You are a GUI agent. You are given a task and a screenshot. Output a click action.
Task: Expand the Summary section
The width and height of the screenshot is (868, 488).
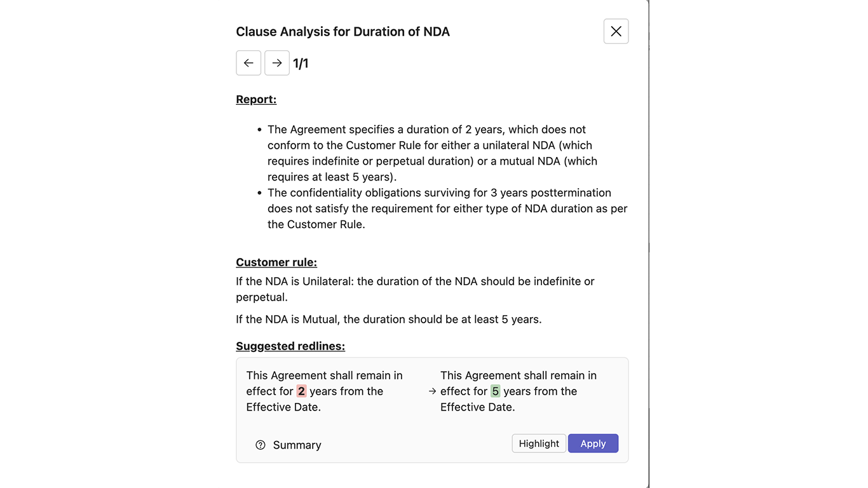pos(297,445)
